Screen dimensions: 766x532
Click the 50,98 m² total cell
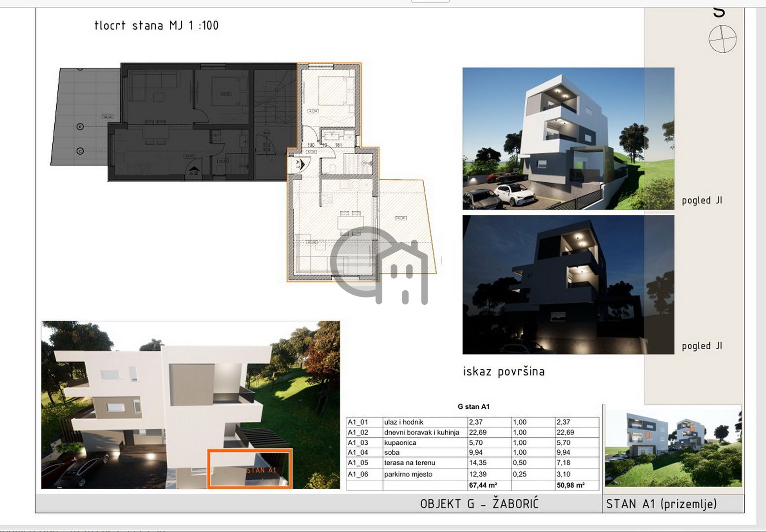570,485
